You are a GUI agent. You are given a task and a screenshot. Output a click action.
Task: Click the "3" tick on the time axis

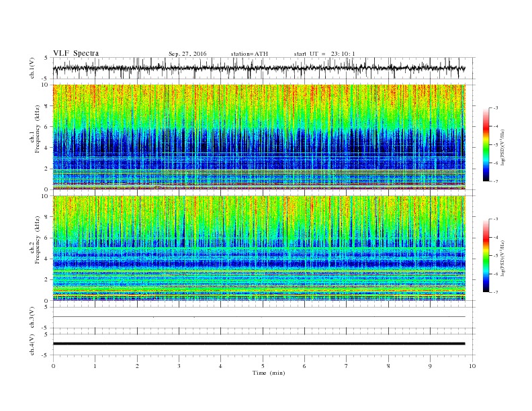coord(179,366)
